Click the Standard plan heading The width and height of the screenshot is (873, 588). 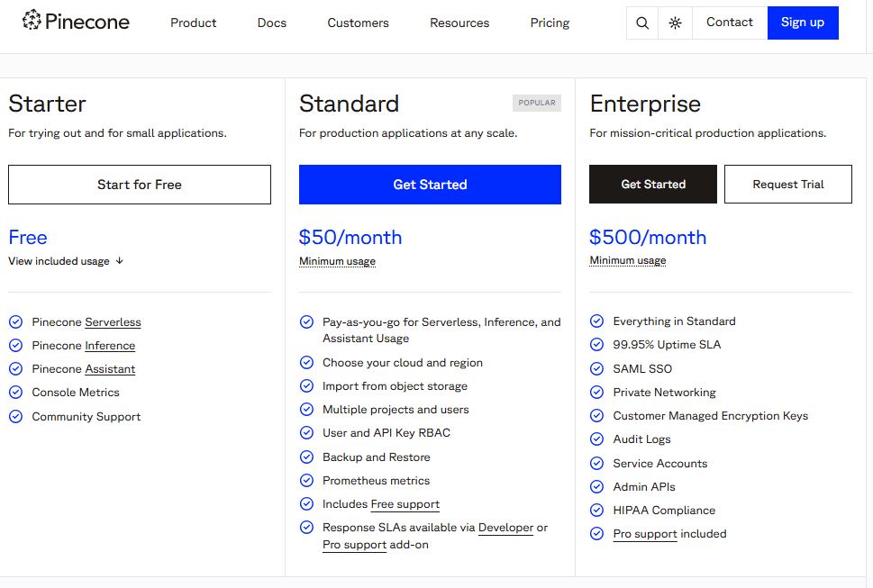[349, 104]
